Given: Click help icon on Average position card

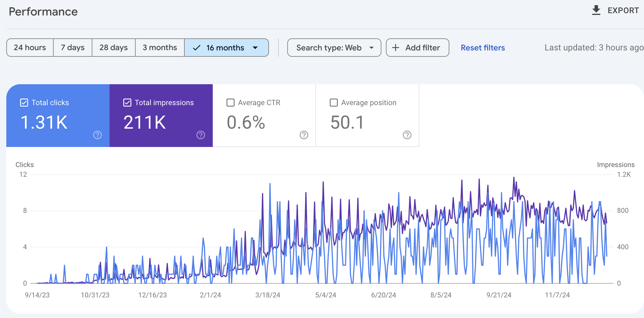Looking at the screenshot, I should [407, 135].
